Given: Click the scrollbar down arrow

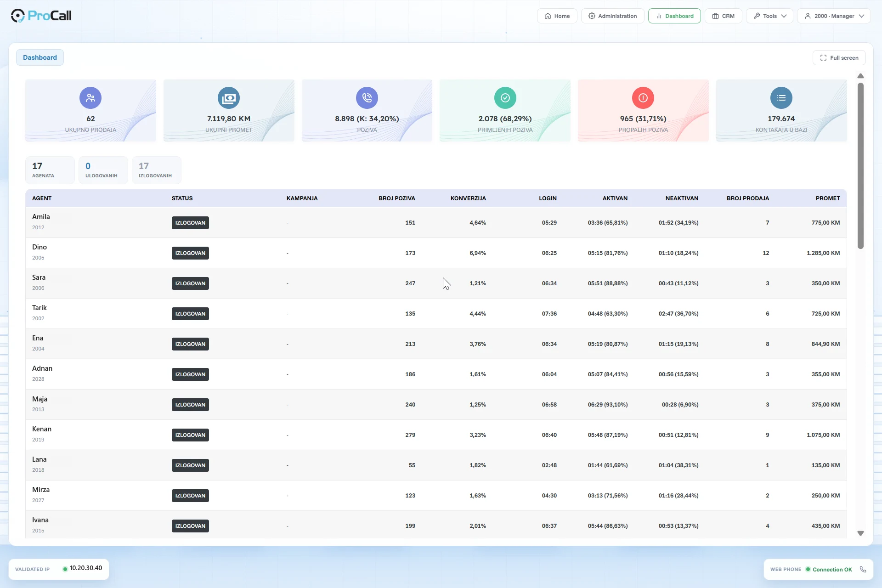Looking at the screenshot, I should (x=860, y=533).
